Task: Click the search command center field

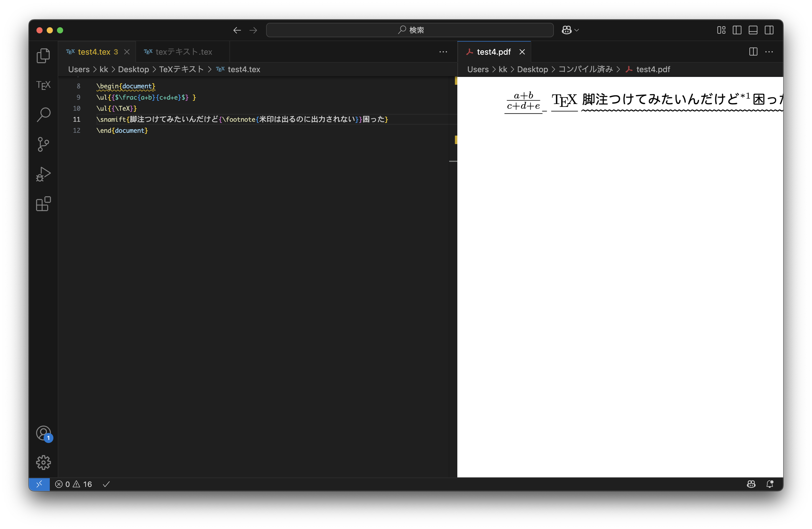Action: click(410, 30)
